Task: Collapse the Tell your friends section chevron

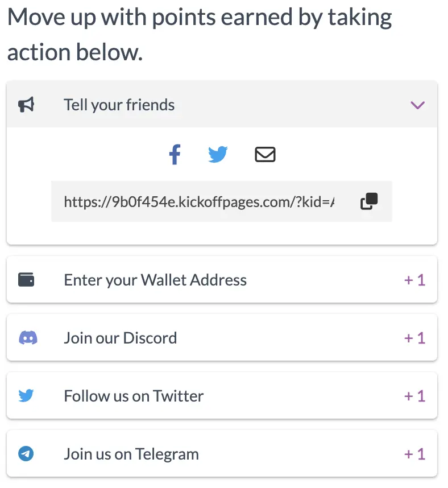Action: (x=417, y=105)
